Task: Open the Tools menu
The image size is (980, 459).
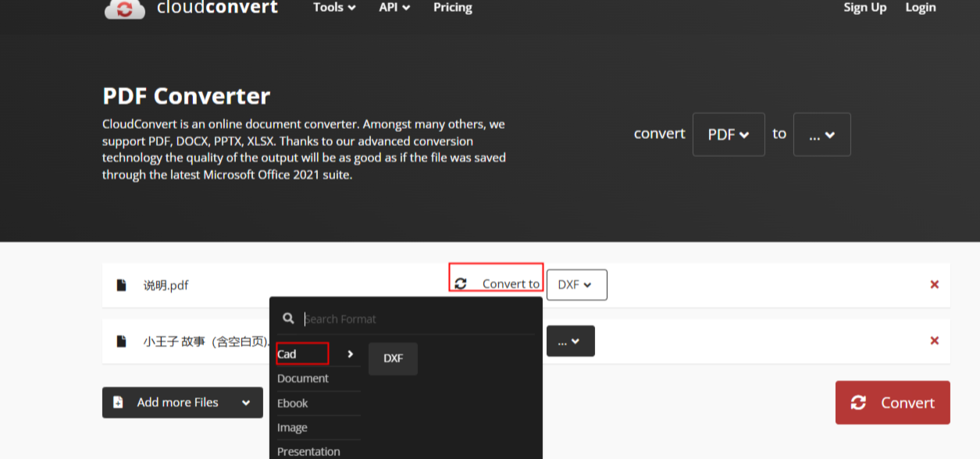Action: click(x=334, y=7)
